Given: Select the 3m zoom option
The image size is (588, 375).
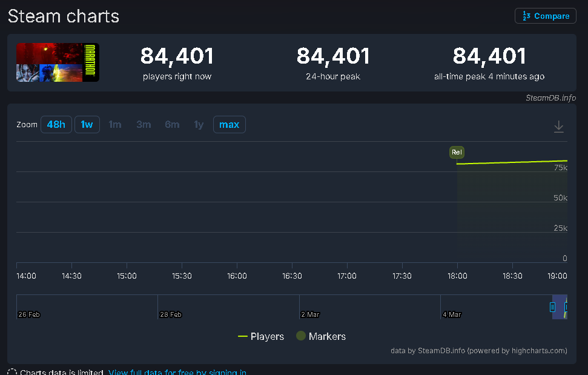Looking at the screenshot, I should pos(144,125).
